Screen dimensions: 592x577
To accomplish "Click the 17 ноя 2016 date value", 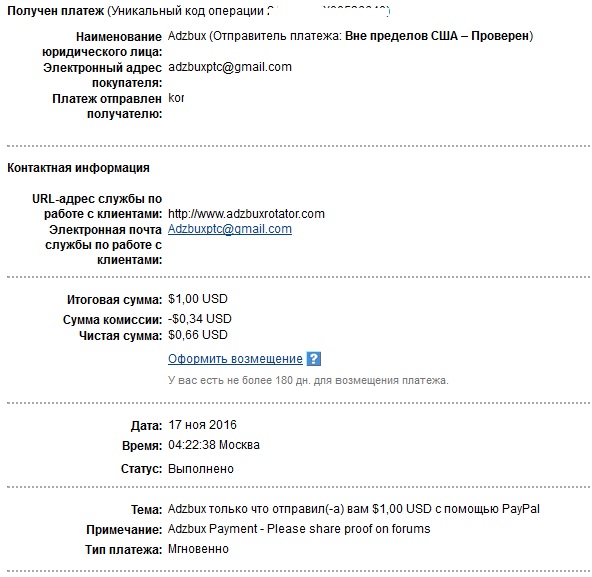I will tap(202, 425).
